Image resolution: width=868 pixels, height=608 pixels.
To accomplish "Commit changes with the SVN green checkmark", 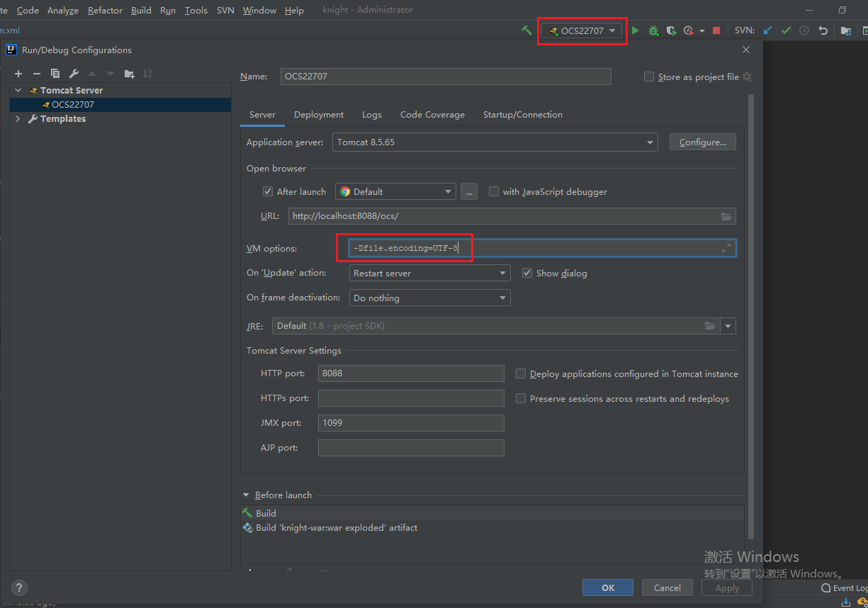I will (786, 30).
